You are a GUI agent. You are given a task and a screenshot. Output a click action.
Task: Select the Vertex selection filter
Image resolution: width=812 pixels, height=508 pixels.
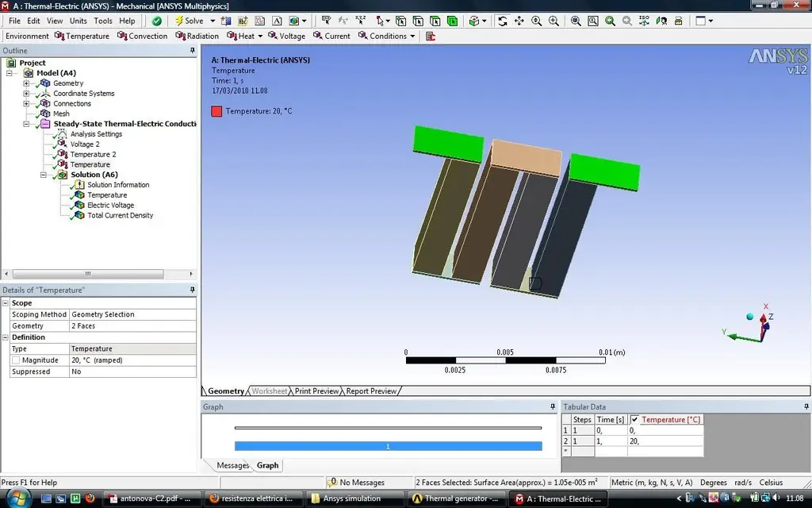click(x=400, y=21)
